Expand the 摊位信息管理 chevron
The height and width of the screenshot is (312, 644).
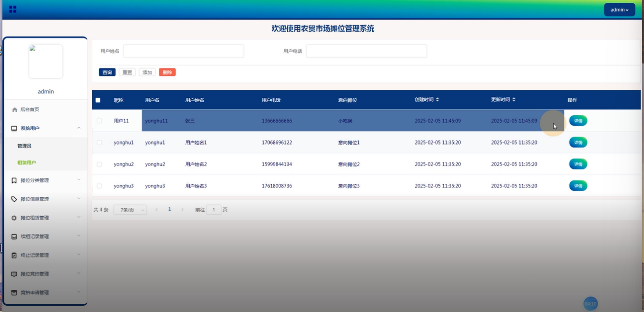click(x=79, y=199)
